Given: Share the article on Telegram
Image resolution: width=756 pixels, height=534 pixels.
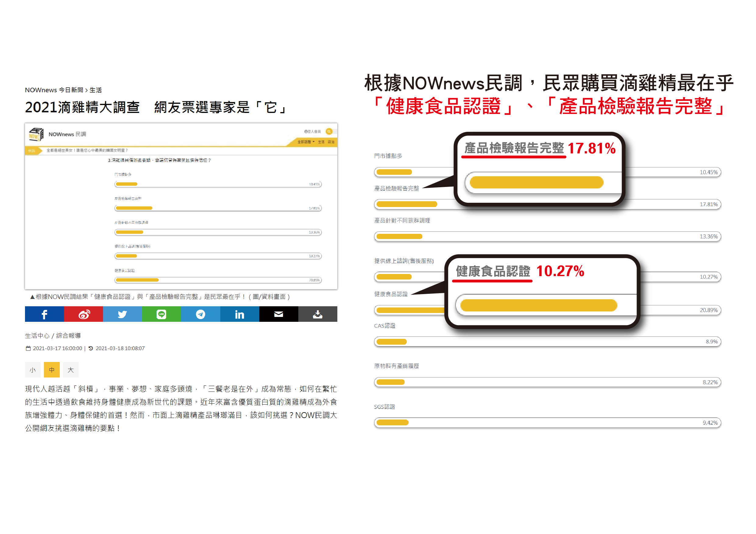Looking at the screenshot, I should click(x=201, y=314).
